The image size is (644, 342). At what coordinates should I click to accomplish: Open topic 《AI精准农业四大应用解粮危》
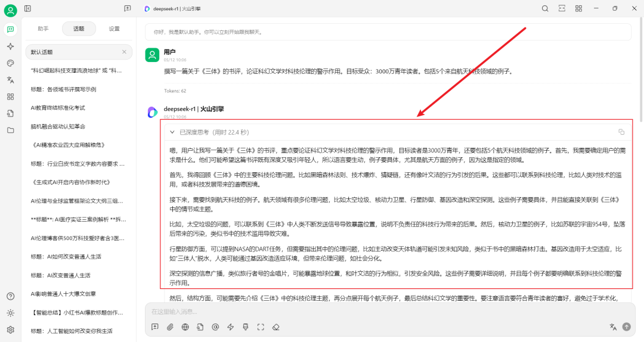(x=79, y=145)
